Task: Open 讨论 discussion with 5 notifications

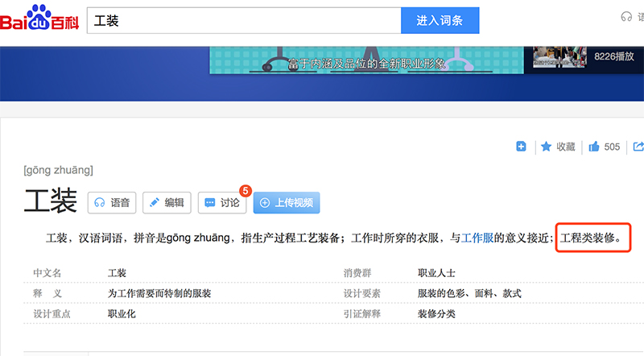Action: pos(222,203)
